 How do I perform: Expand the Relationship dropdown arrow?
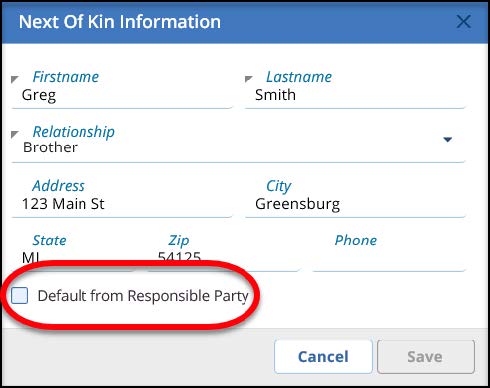tap(447, 139)
